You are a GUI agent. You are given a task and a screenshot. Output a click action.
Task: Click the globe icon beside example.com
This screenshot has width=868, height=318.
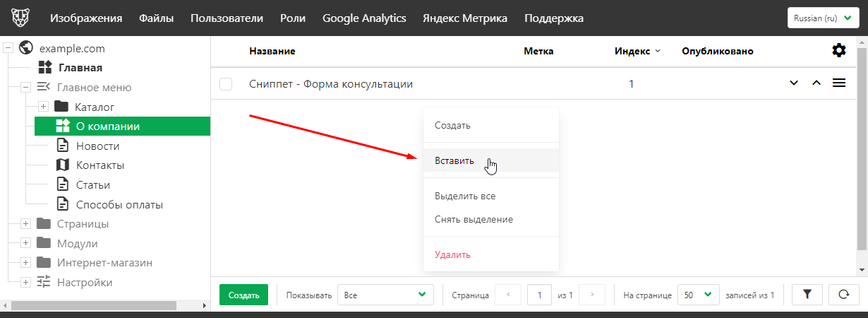point(27,48)
